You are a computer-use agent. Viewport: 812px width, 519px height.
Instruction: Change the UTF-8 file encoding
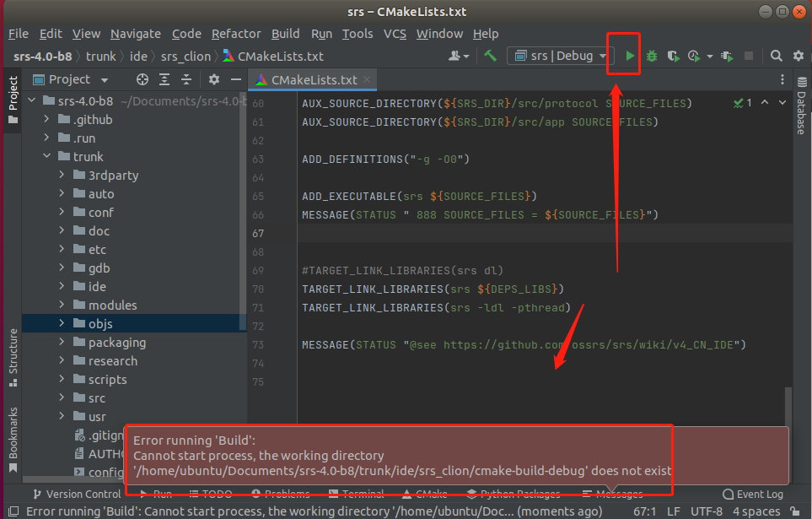click(707, 511)
